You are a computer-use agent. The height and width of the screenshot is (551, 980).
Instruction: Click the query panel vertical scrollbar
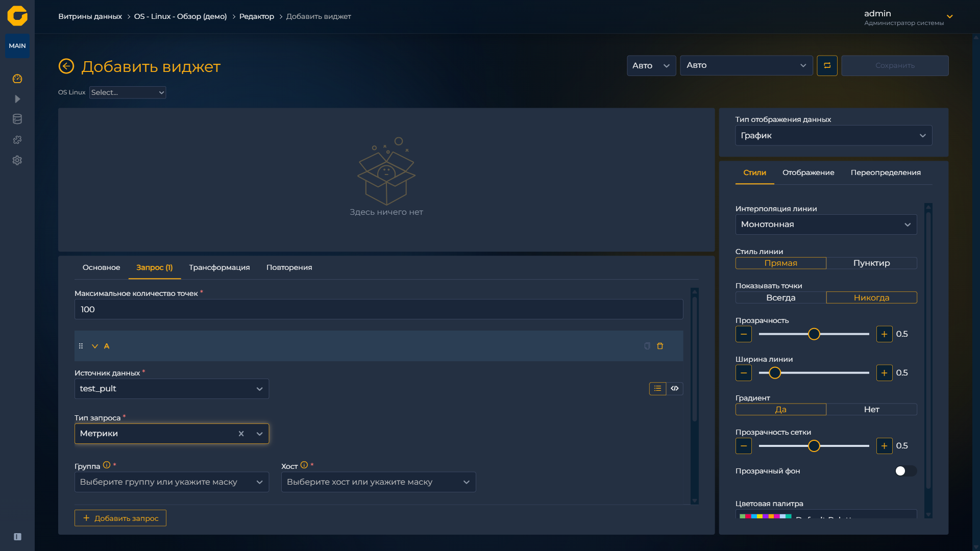(x=695, y=359)
